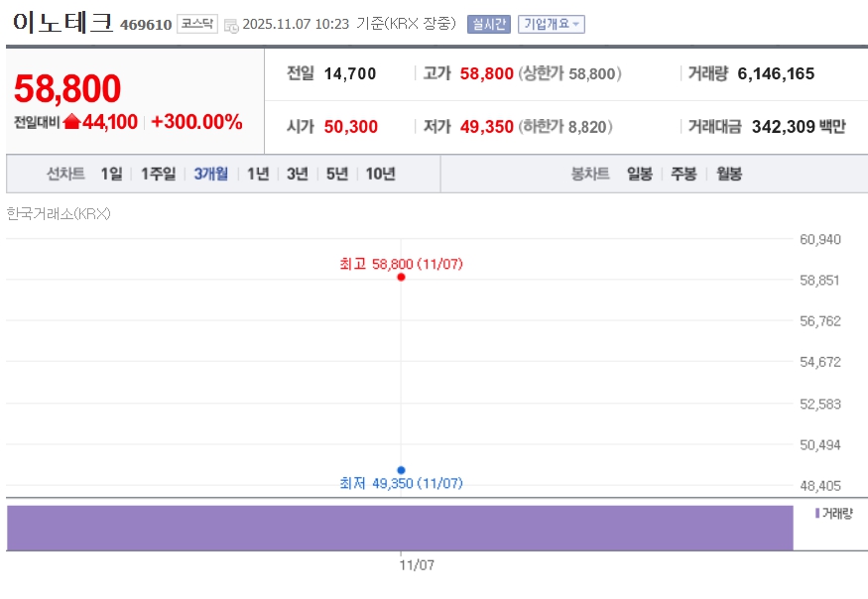
Task: Click the calendar icon beside the date
Action: (231, 25)
